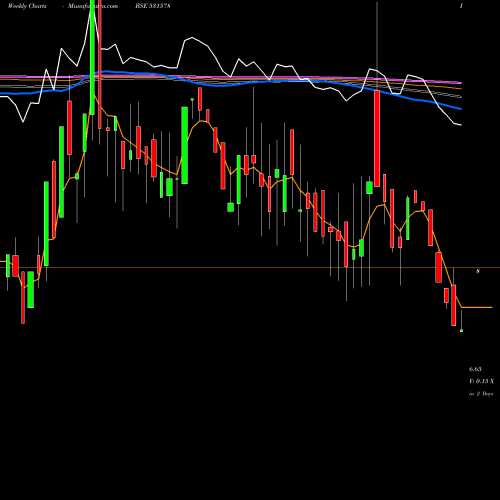This screenshot has height=500, width=500.
Task: Click the 'BSE 531578' symbol label
Action: point(153,6)
